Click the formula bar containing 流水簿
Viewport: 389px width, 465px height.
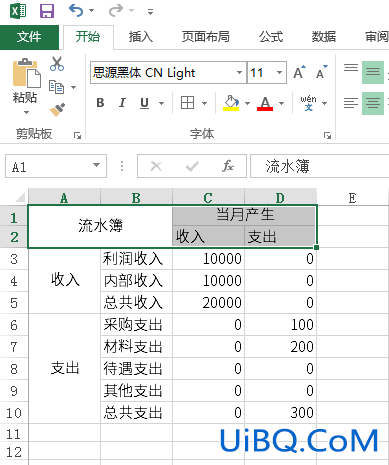click(319, 166)
